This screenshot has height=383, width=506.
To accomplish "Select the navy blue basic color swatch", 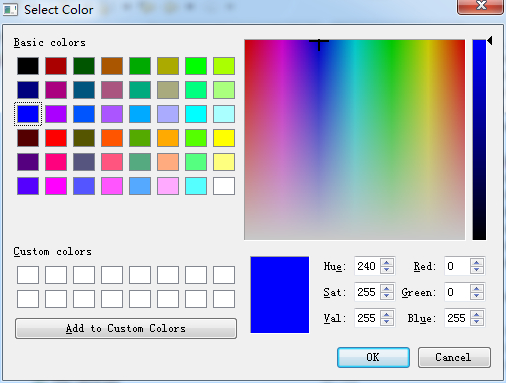I will tap(28, 90).
